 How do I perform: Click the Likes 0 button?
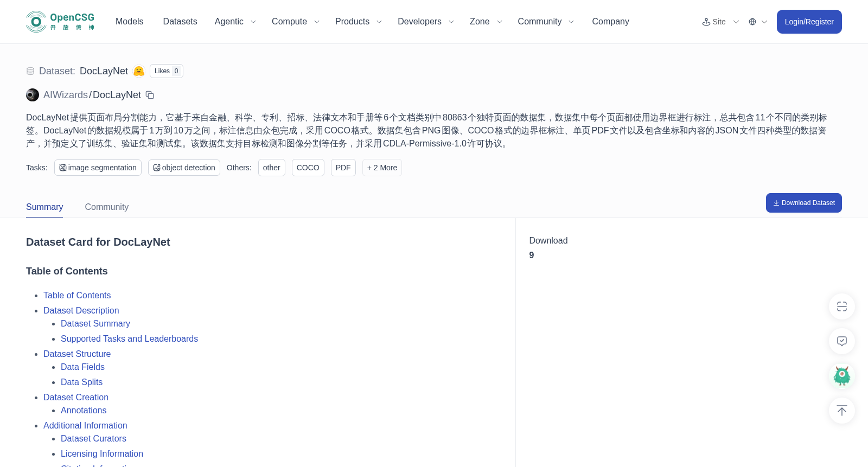pyautogui.click(x=167, y=71)
